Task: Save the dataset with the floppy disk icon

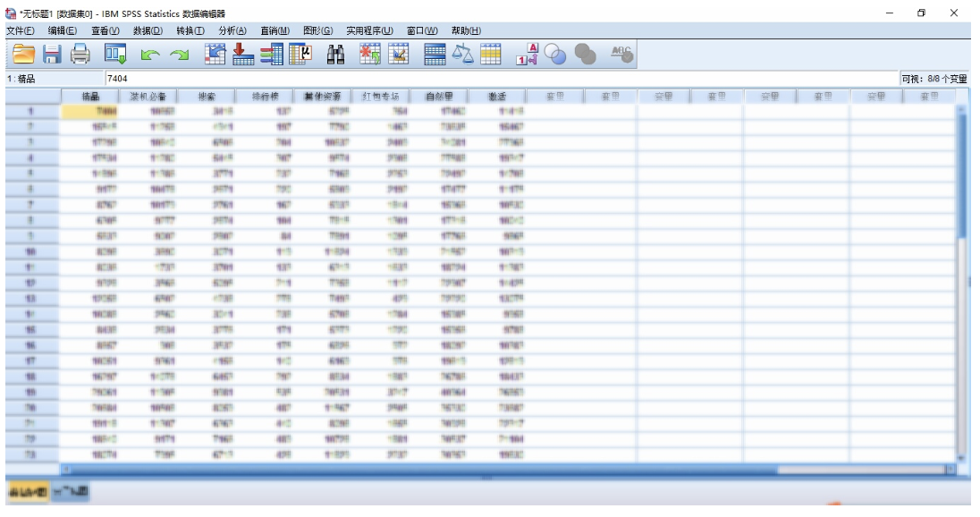Action: (x=52, y=55)
